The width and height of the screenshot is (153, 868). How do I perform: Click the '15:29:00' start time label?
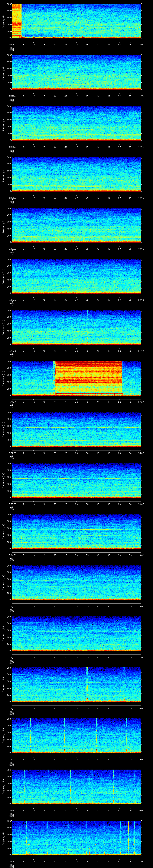point(12,810)
